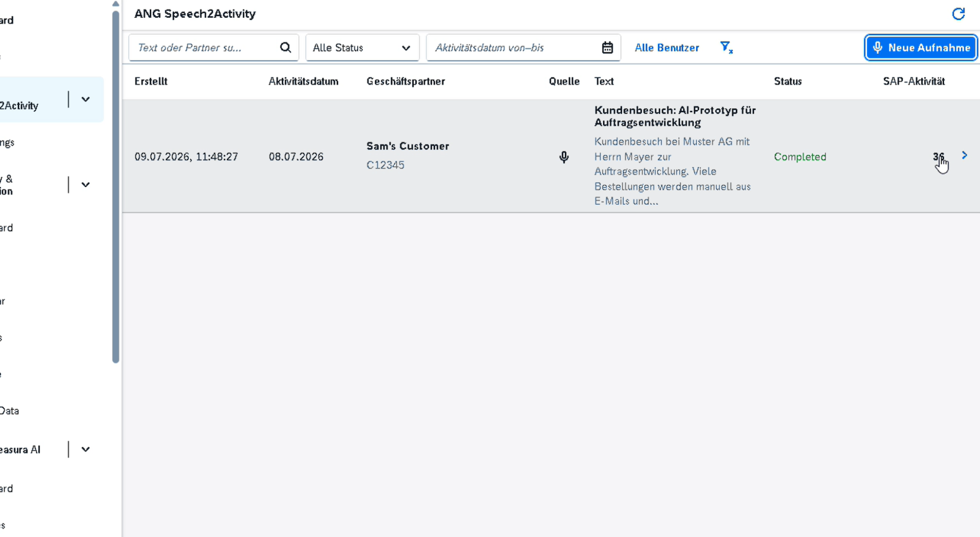The image size is (980, 537).
Task: Expand the sidebar section ending in "ion"
Action: (86, 185)
